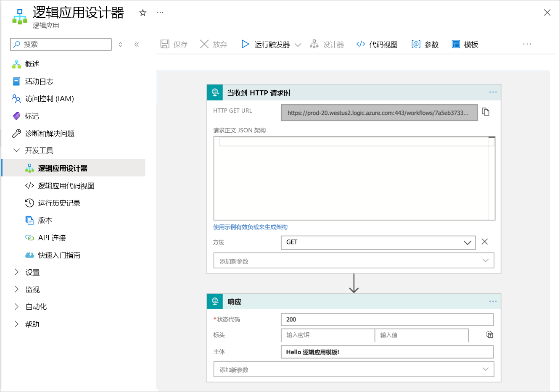Click the sidebar 搜索 box
Image resolution: width=560 pixels, height=392 pixels.
point(61,45)
